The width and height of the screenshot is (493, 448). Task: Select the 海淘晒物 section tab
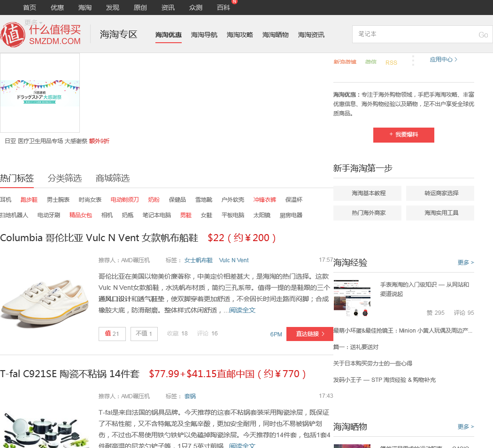coord(276,35)
